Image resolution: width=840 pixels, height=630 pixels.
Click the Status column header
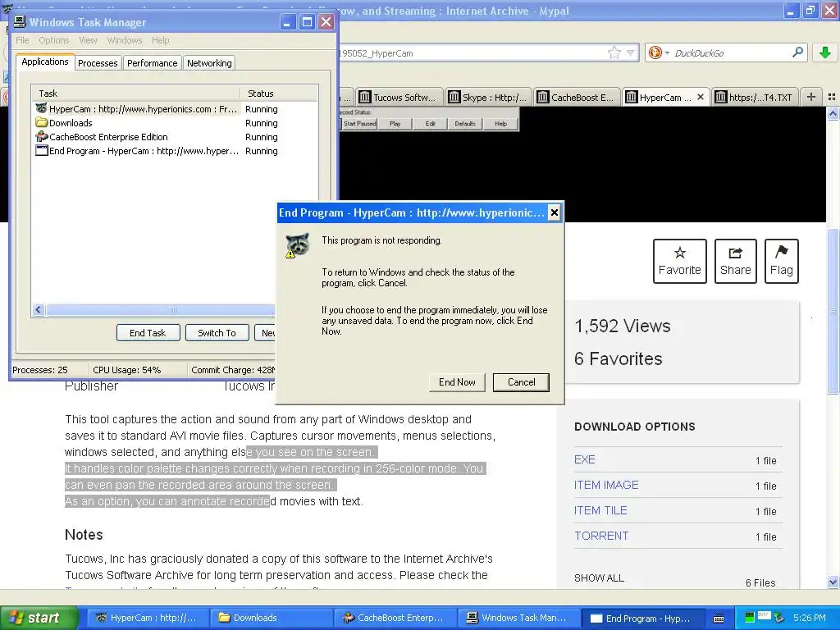279,94
